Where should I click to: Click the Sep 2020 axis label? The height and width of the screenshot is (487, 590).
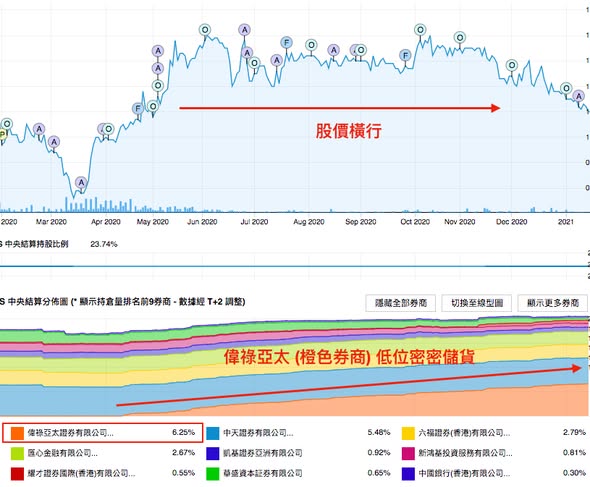click(x=361, y=222)
